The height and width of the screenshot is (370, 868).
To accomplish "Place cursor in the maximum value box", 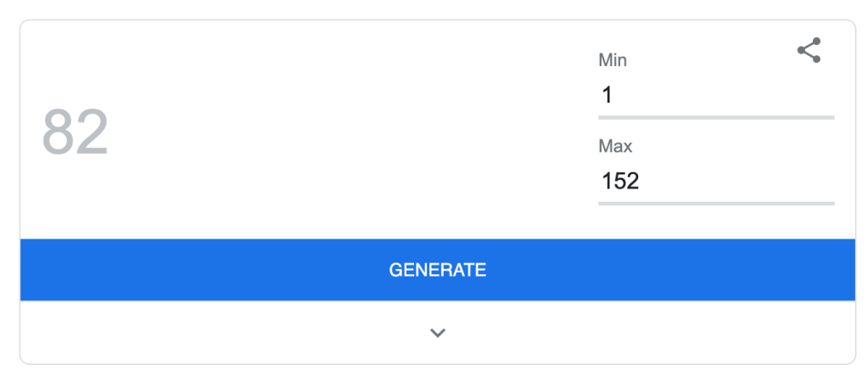I will click(x=715, y=181).
